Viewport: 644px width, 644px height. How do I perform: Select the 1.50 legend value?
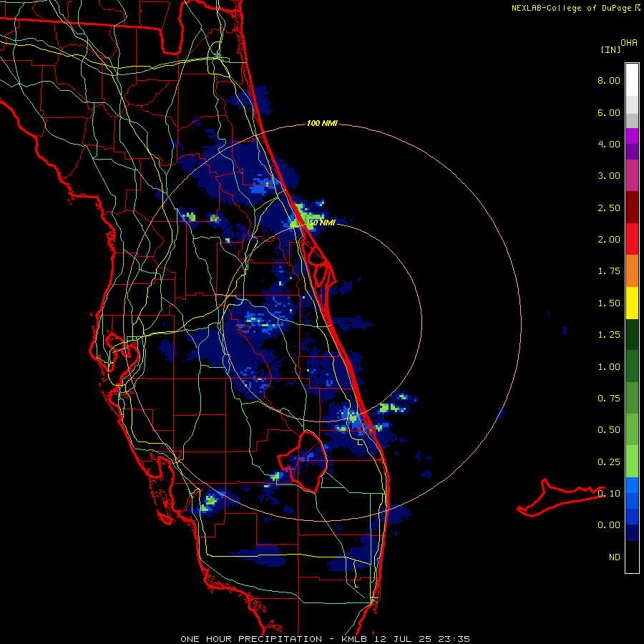pos(609,303)
